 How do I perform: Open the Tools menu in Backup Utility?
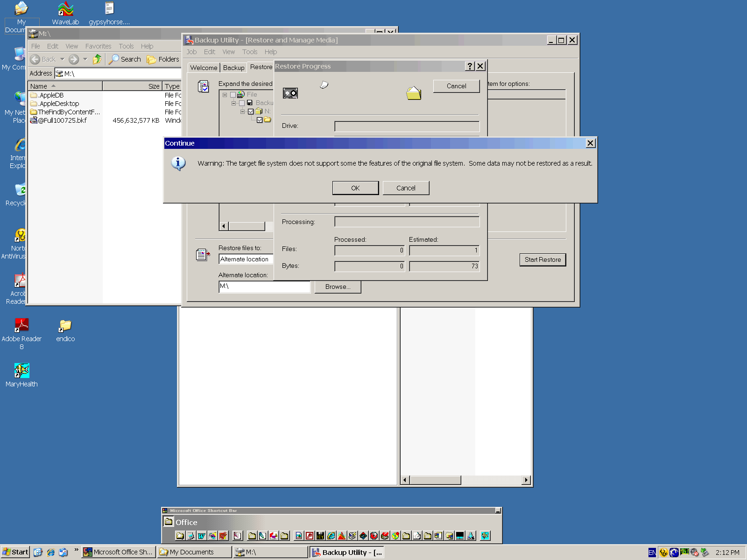point(250,52)
